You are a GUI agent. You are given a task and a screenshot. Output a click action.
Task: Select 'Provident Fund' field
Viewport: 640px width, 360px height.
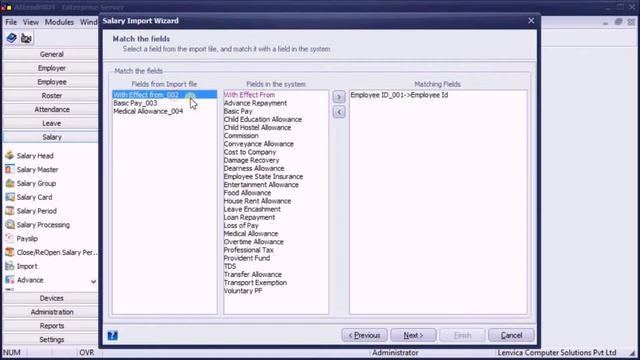click(247, 258)
